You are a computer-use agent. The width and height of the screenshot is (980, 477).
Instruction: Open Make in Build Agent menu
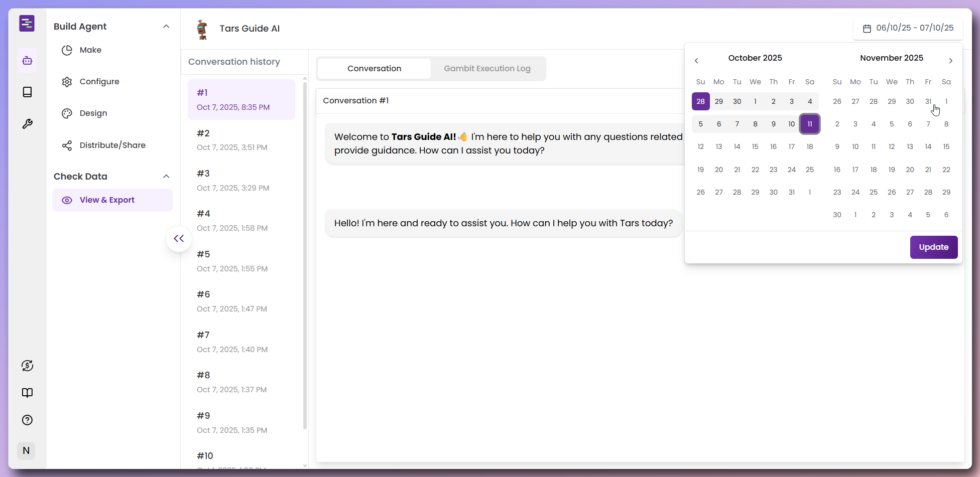pos(112,50)
